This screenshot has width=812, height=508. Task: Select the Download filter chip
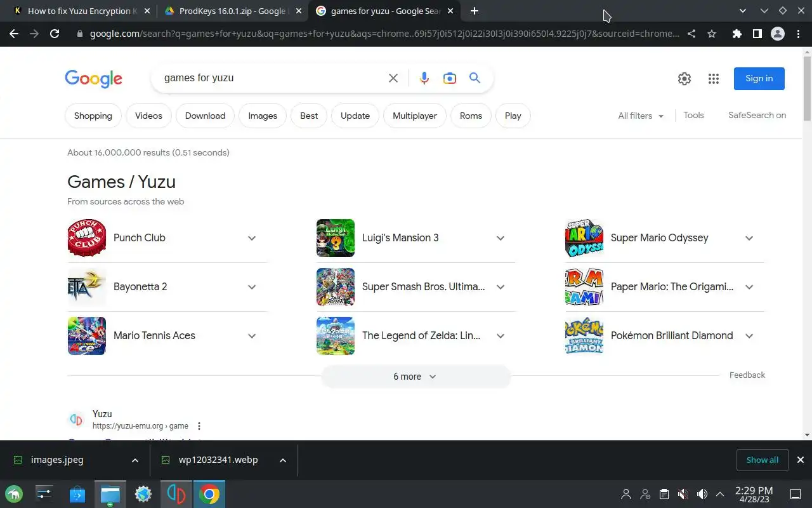(x=205, y=116)
